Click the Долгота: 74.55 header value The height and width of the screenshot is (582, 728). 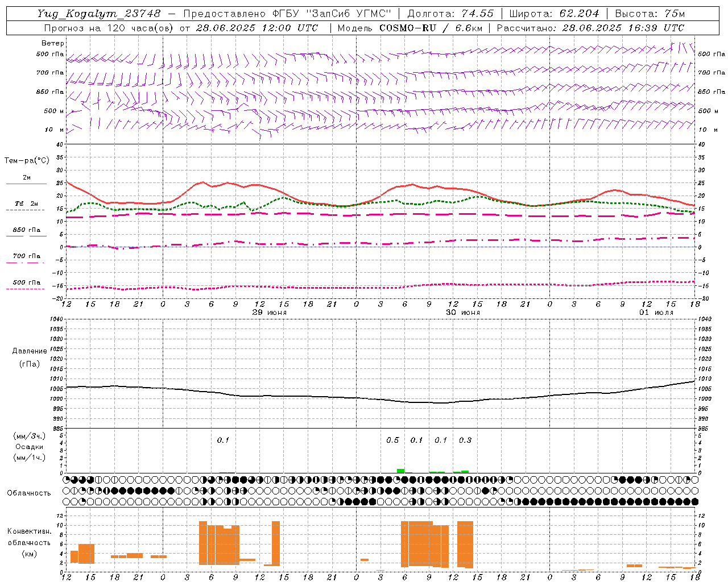click(450, 14)
